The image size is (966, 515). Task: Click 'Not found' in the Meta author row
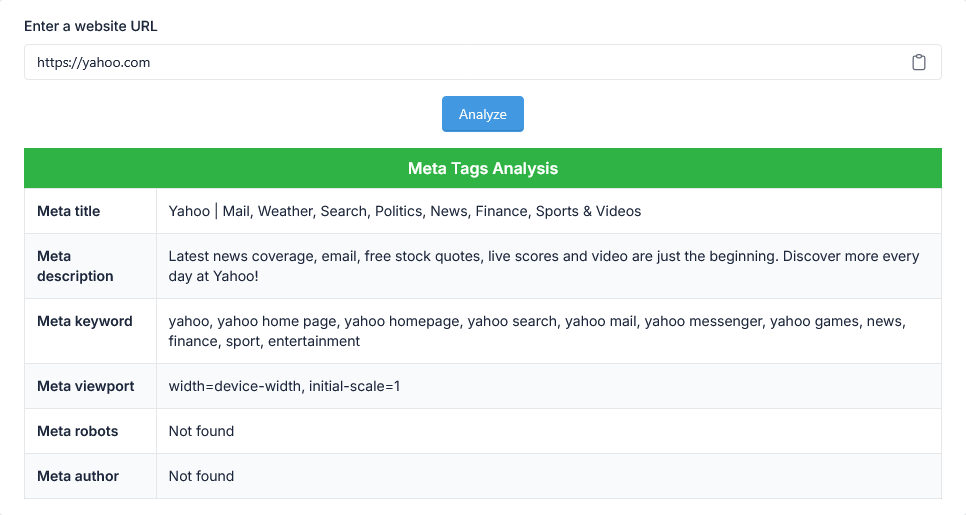click(x=201, y=476)
